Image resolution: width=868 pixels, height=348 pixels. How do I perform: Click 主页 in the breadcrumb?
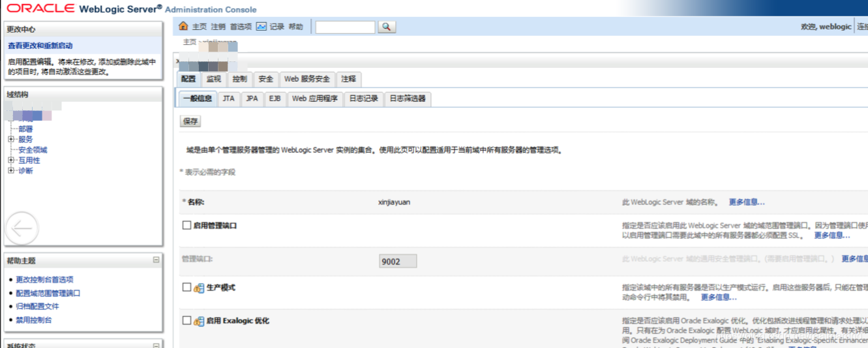pos(190,42)
